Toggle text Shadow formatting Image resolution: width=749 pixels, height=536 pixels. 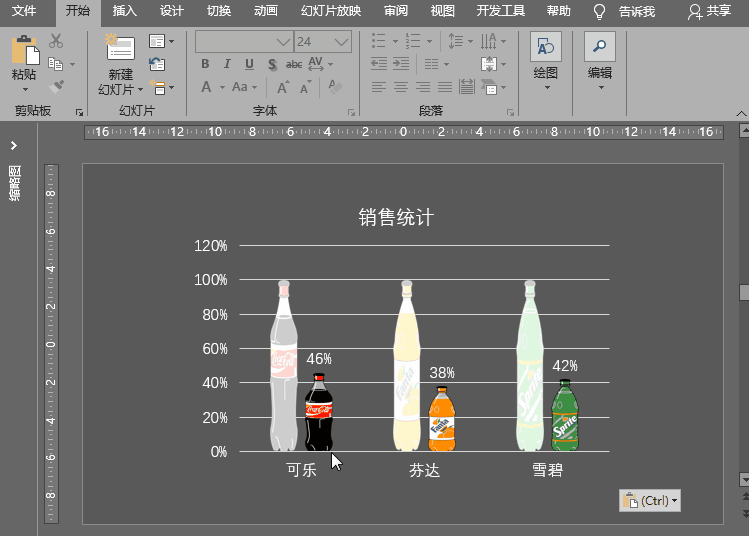coord(272,64)
